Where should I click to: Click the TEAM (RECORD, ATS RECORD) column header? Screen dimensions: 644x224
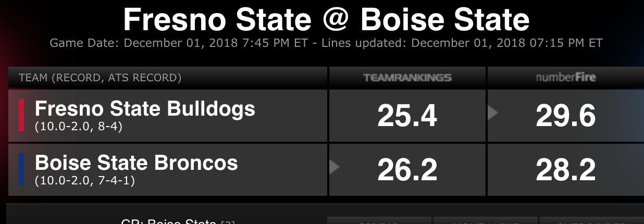(x=100, y=78)
